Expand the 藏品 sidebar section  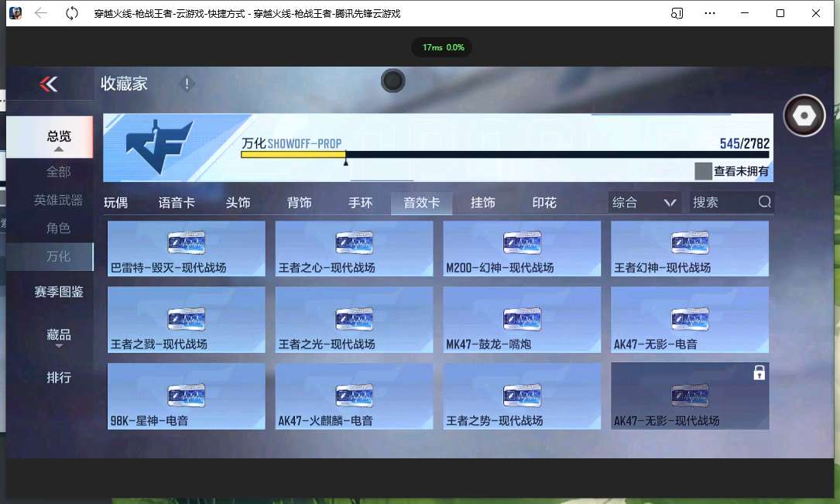(59, 337)
